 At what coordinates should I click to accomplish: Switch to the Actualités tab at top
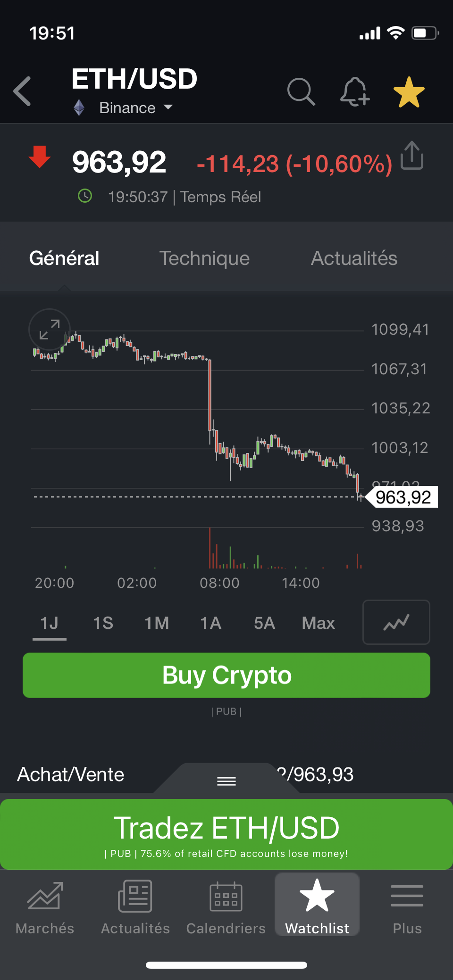[354, 258]
